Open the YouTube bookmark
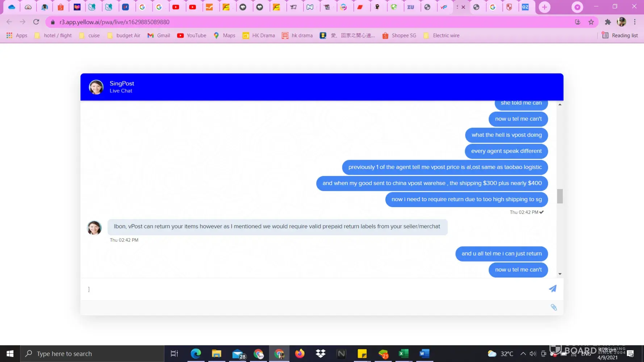 click(192, 35)
